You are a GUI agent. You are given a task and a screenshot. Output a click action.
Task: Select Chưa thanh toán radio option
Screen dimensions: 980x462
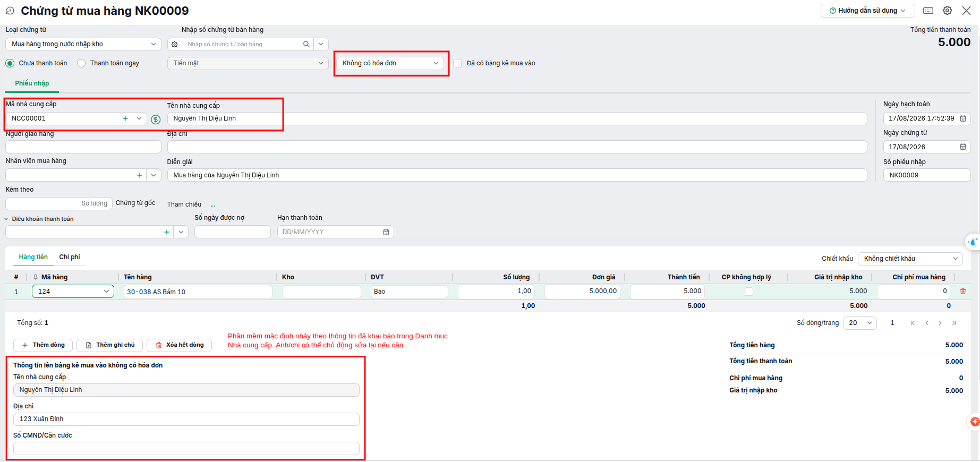tap(10, 63)
